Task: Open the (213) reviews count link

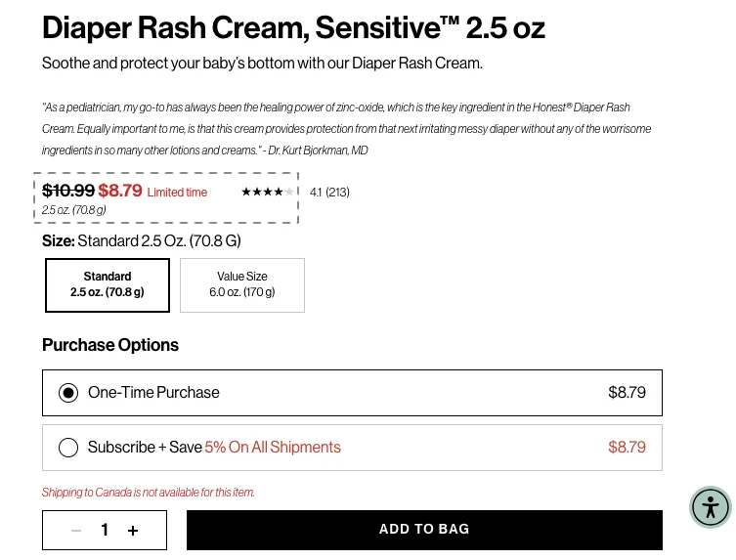Action: point(337,193)
